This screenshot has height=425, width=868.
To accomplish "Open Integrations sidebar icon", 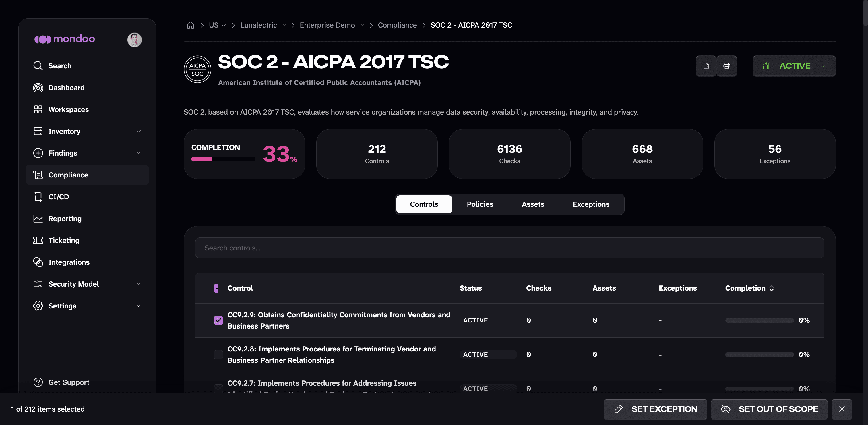I will click(x=38, y=262).
